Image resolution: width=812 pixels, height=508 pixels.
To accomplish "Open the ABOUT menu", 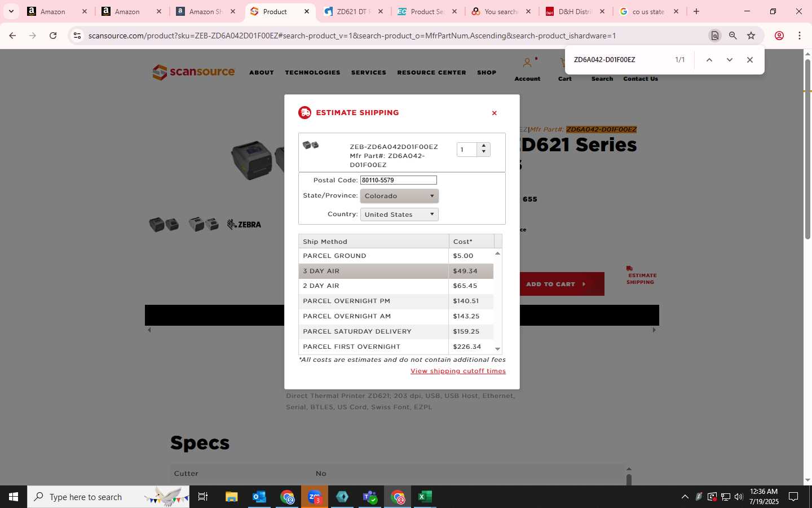I will coord(262,72).
